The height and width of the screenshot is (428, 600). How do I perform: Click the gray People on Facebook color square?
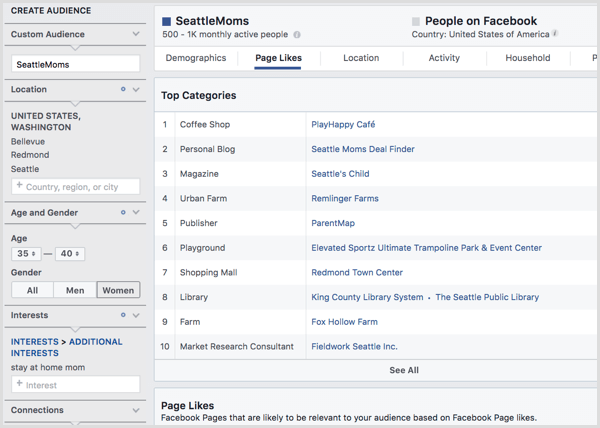416,21
